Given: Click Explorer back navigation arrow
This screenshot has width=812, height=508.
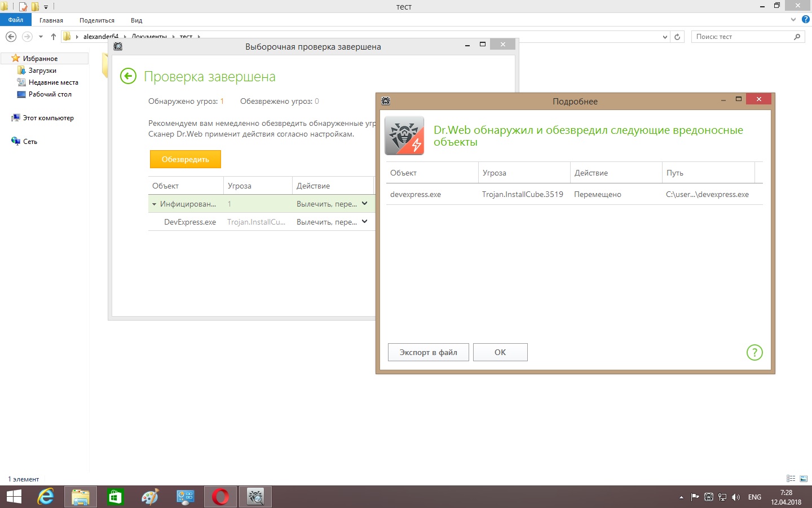Looking at the screenshot, I should (11, 37).
